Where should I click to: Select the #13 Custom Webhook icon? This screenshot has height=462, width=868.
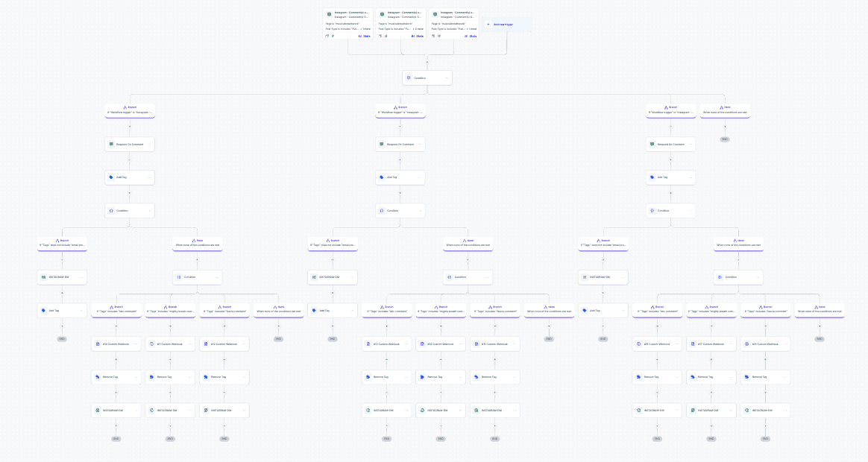tap(368, 344)
